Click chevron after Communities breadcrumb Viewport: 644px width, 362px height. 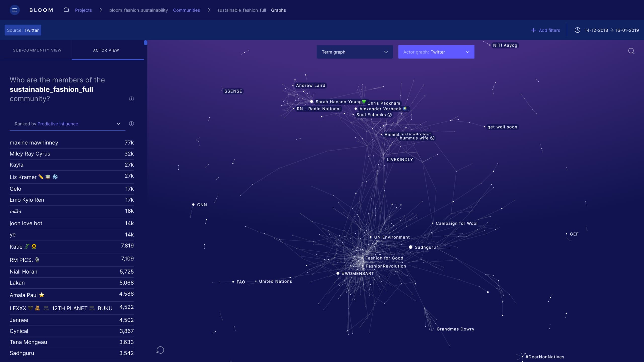[x=209, y=10]
